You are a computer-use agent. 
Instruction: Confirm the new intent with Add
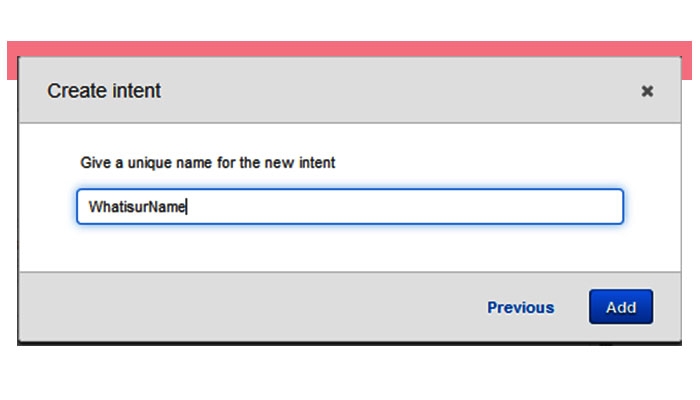pyautogui.click(x=620, y=307)
